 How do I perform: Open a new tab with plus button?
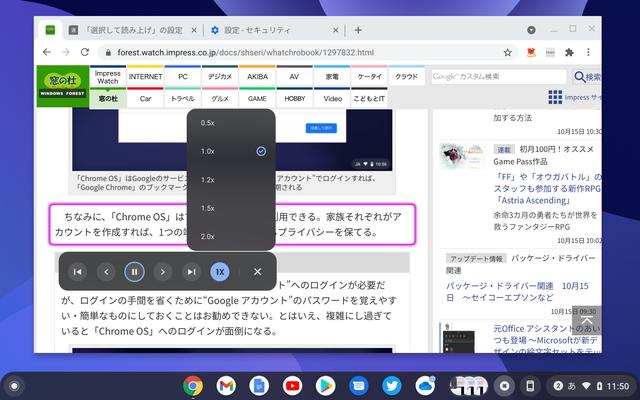358,30
